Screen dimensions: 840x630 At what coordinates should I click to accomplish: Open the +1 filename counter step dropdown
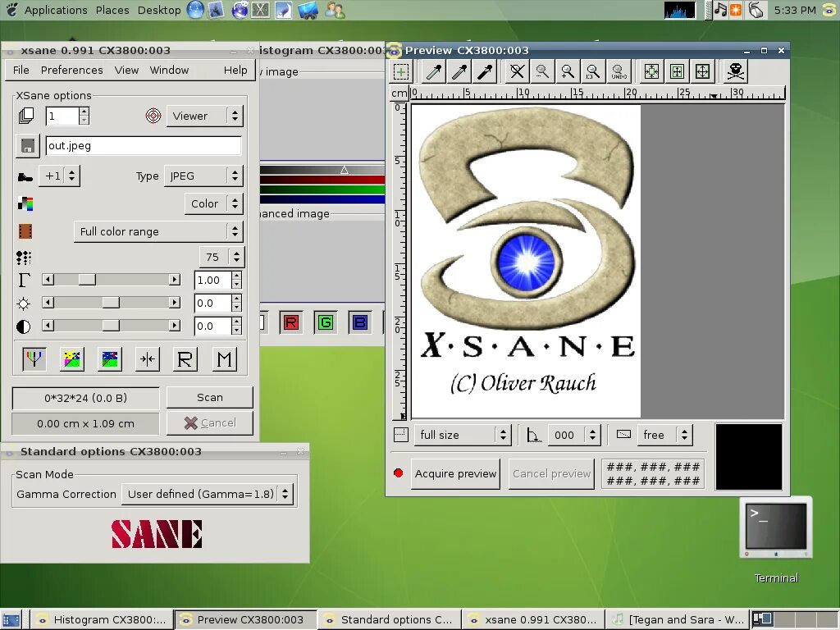coord(59,176)
